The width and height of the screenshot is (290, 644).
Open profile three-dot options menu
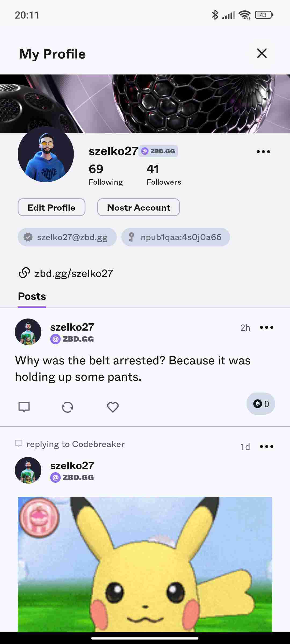(263, 152)
